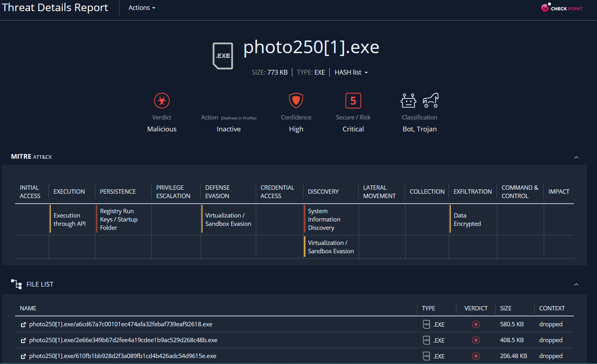
Task: Click the risk score 5 icon
Action: [353, 101]
